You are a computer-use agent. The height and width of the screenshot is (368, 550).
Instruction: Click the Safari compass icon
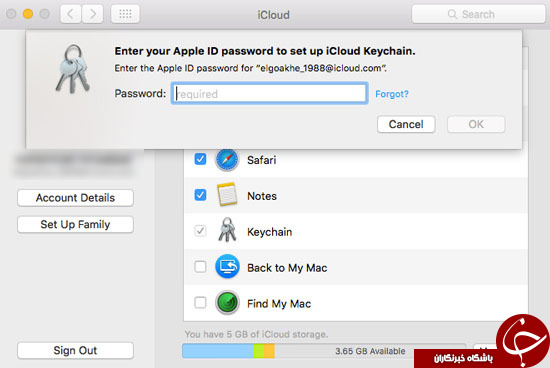(227, 160)
